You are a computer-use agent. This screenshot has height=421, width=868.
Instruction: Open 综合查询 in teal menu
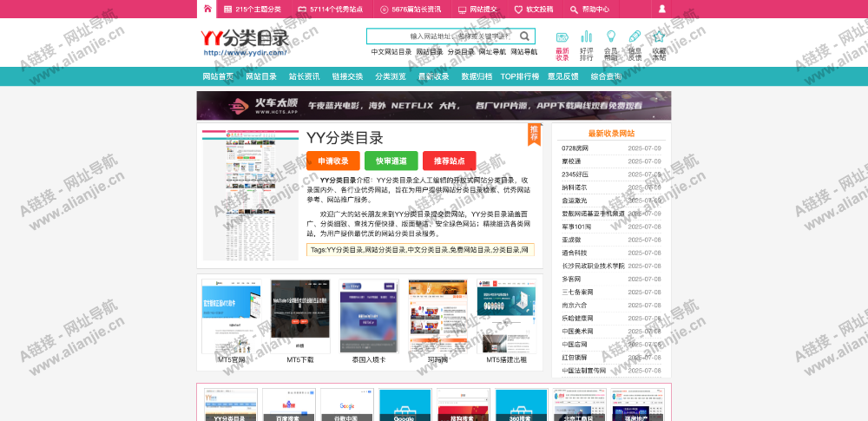[x=606, y=76]
